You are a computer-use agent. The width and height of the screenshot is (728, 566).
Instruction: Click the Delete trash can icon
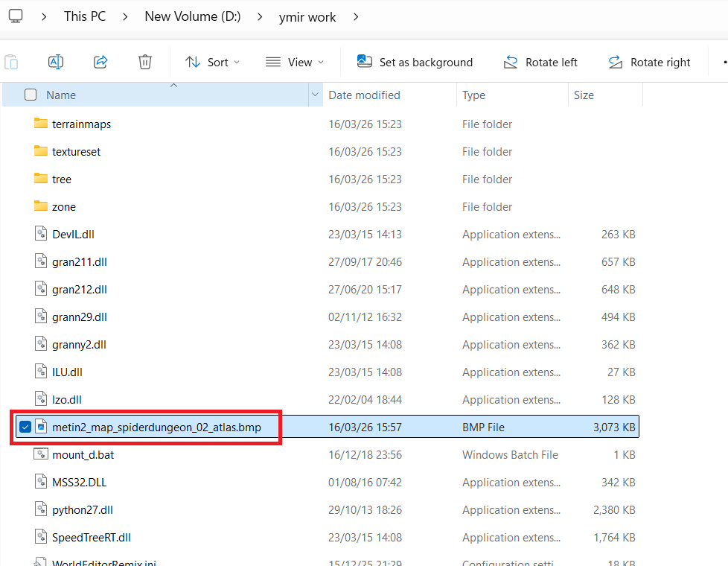145,62
